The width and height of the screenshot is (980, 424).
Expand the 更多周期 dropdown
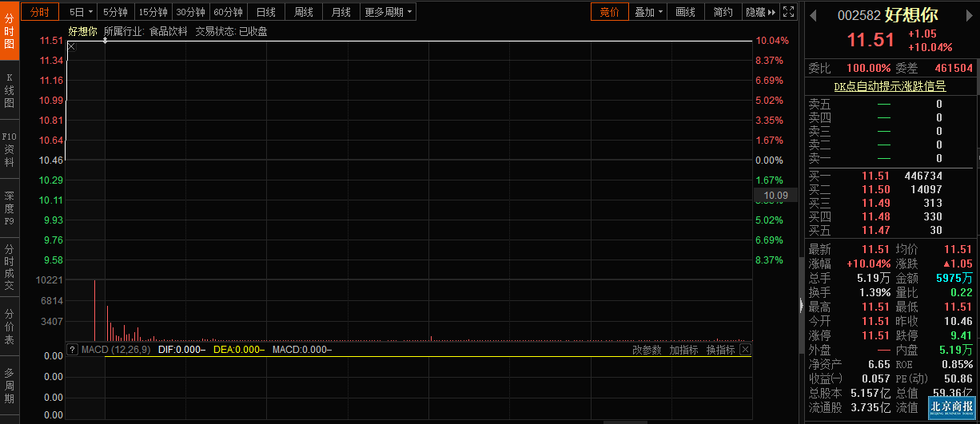[x=388, y=12]
